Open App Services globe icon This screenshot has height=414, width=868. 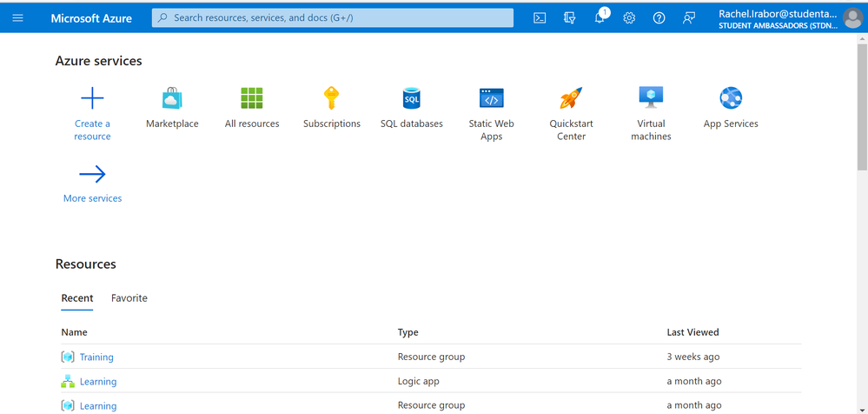point(731,98)
